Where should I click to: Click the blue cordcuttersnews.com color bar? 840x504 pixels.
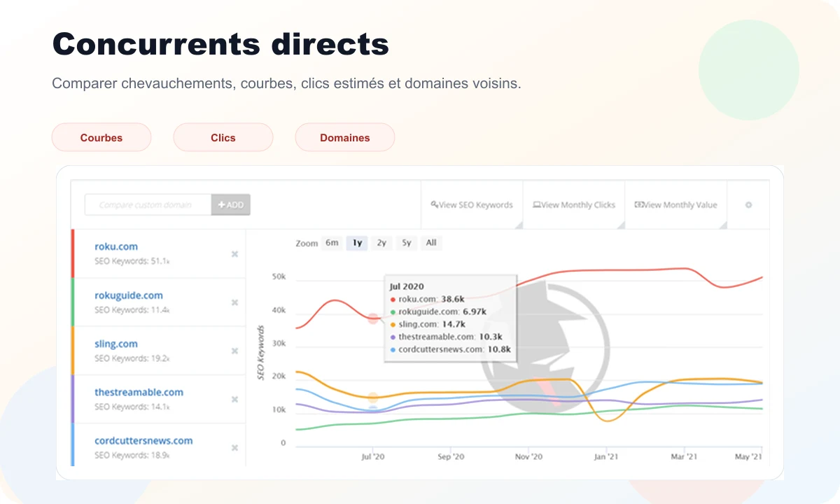[72, 444]
